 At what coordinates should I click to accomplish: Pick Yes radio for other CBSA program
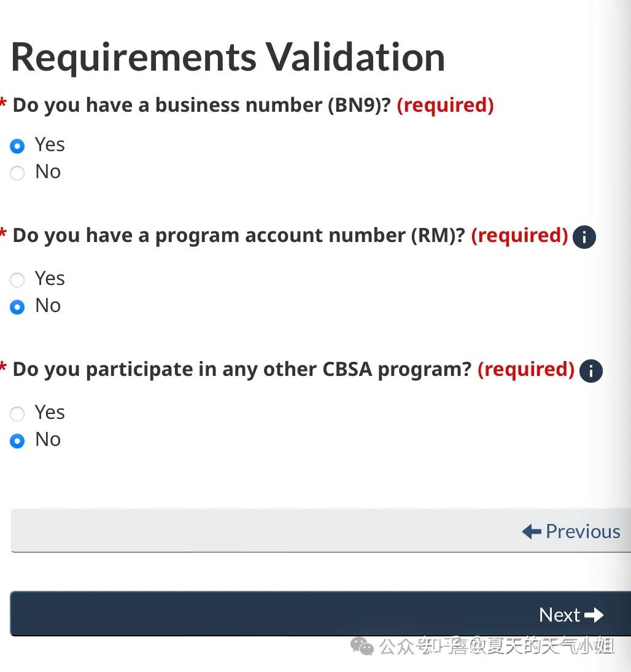coord(17,414)
